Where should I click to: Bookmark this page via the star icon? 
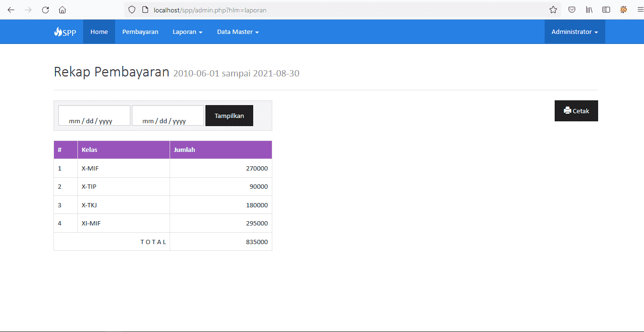553,10
